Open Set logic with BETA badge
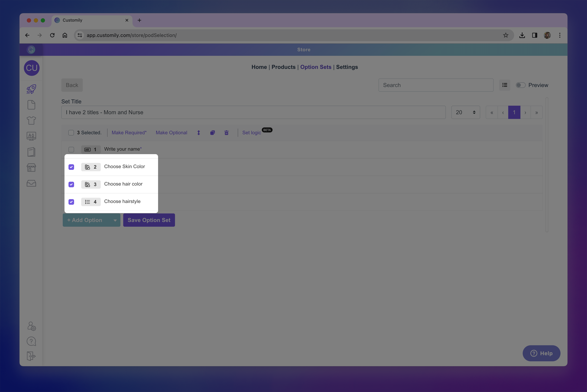 (x=252, y=133)
